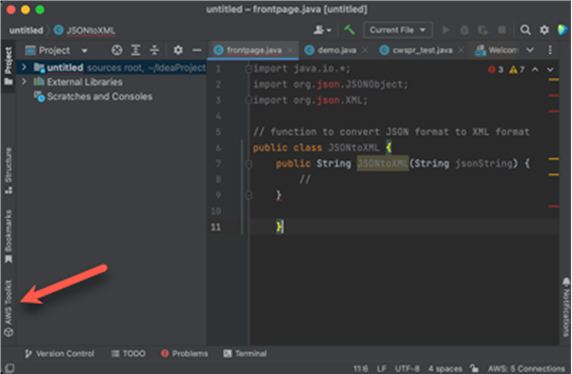Click the errors count indicator showing 3

click(496, 69)
